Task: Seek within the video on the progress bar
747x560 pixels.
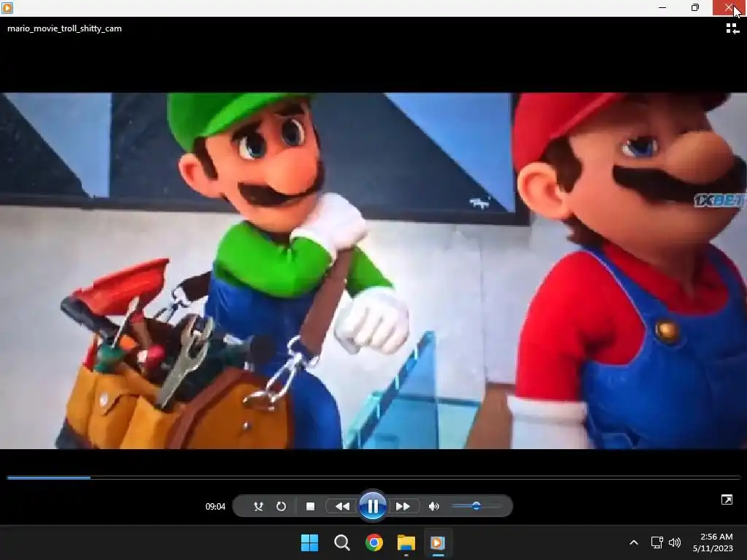Action: point(373,477)
